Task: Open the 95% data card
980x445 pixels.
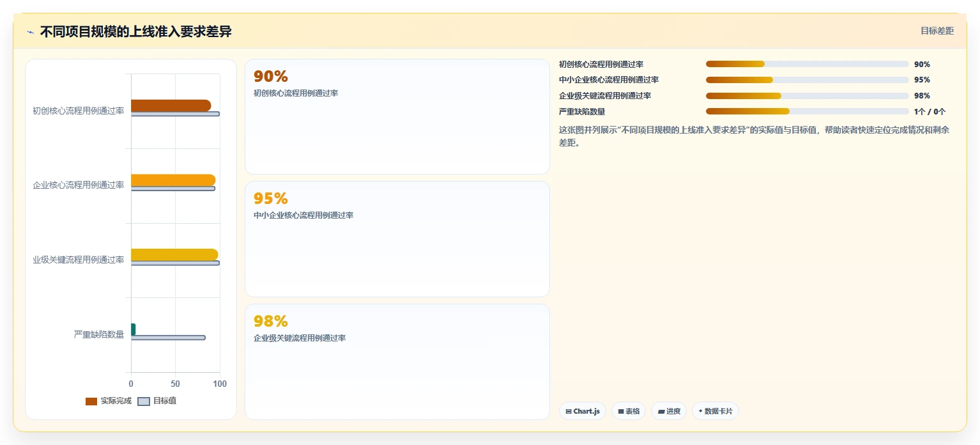Action: (397, 239)
